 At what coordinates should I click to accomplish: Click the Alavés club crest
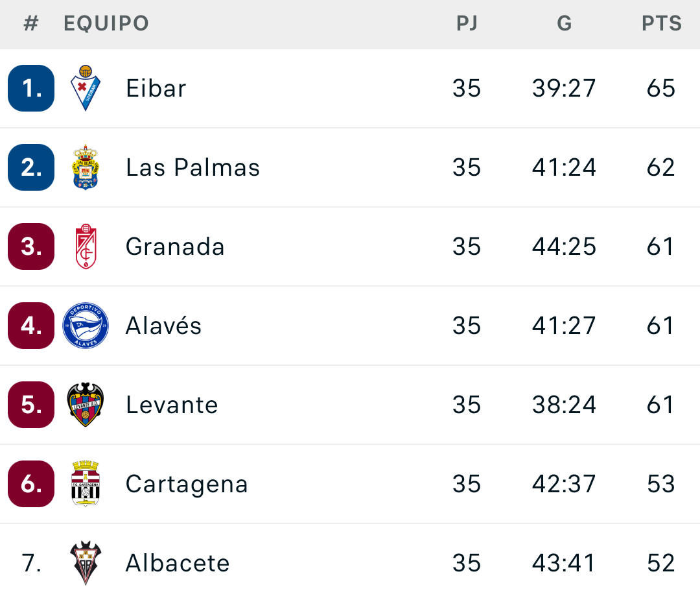(85, 326)
